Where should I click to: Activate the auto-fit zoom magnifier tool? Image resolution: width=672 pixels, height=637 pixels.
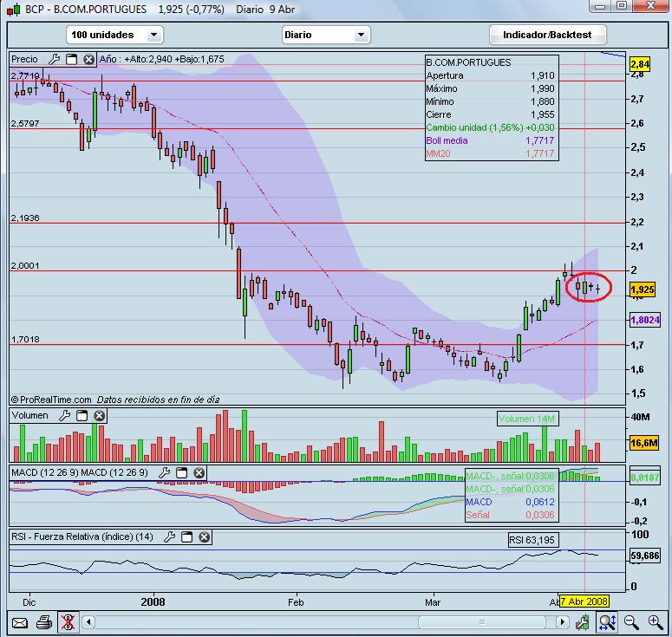[x=607, y=622]
